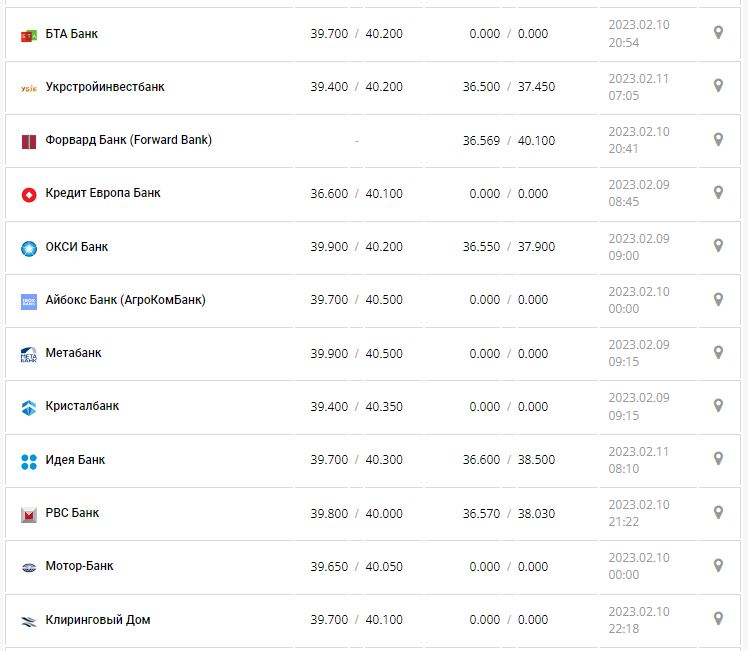Click the Кристалбанк logo icon
This screenshot has height=651, width=748.
pos(29,407)
